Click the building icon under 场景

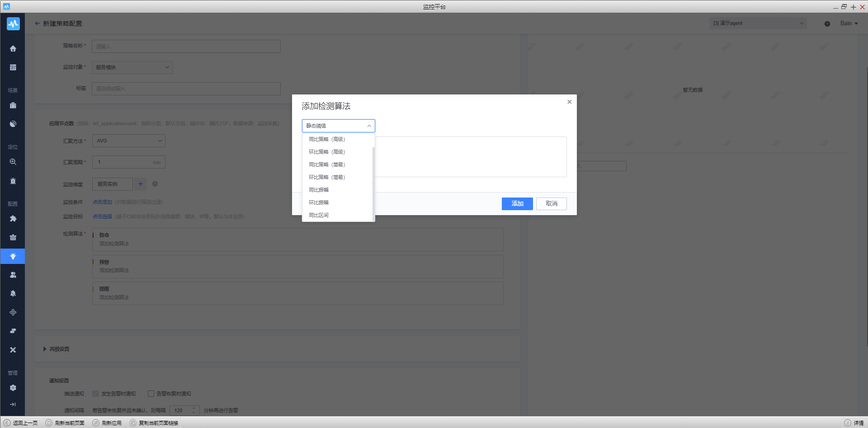click(x=13, y=105)
